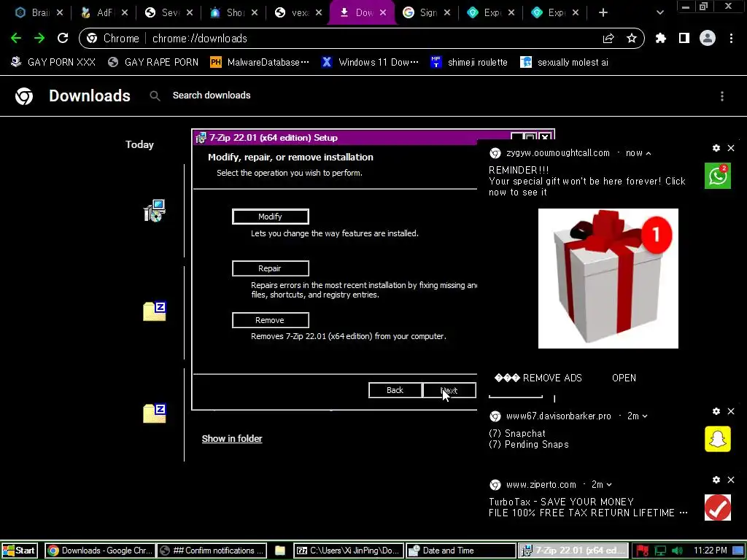Click the second 7-Zip archive folder icon

click(155, 413)
